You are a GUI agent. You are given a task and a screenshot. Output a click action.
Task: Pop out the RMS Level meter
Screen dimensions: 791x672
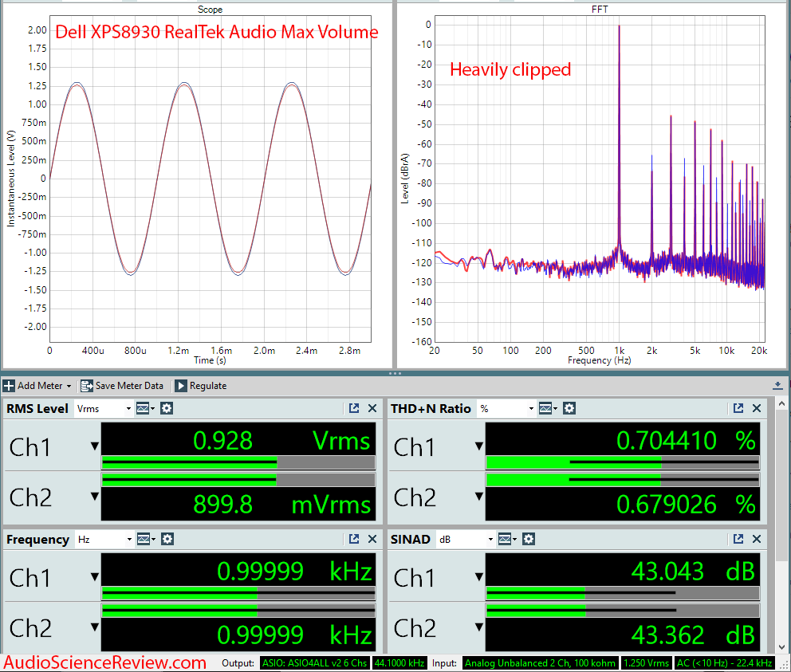pyautogui.click(x=354, y=408)
